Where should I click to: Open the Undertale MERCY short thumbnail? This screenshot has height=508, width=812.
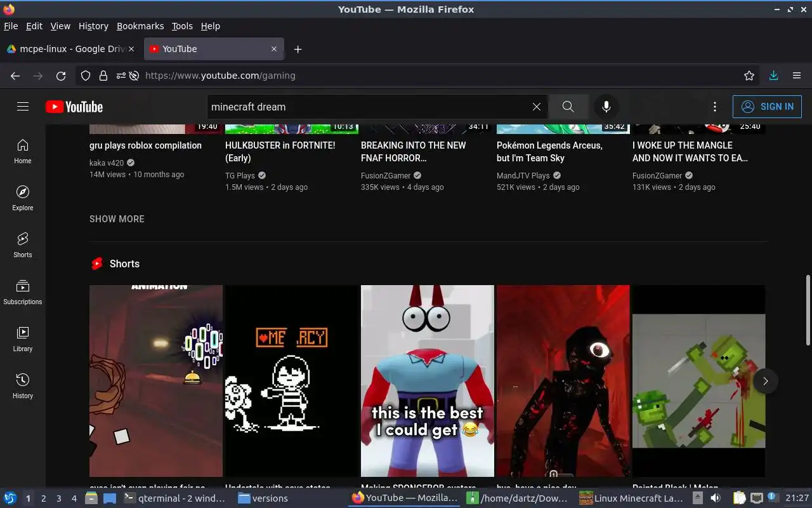292,381
